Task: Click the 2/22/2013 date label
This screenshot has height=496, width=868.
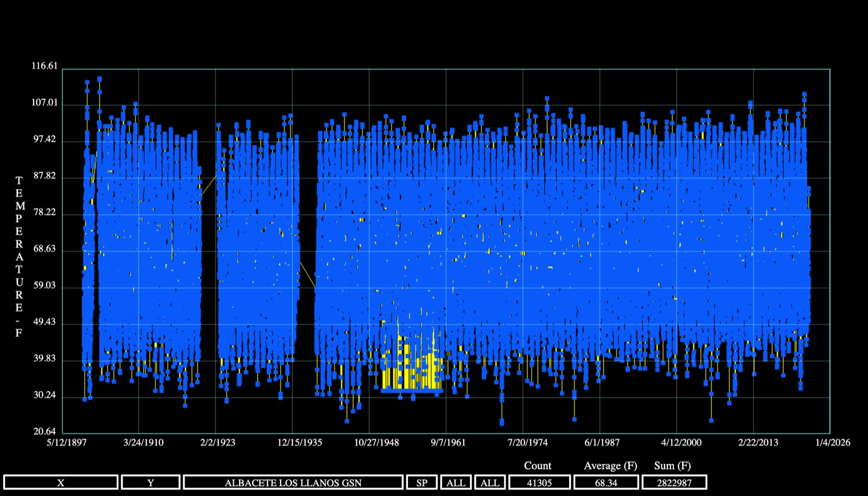Action: pos(758,442)
